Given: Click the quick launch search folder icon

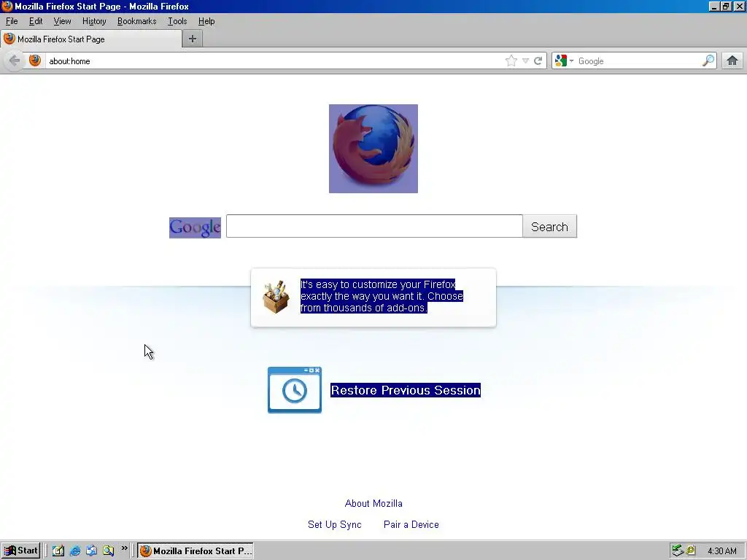Looking at the screenshot, I should (108, 551).
